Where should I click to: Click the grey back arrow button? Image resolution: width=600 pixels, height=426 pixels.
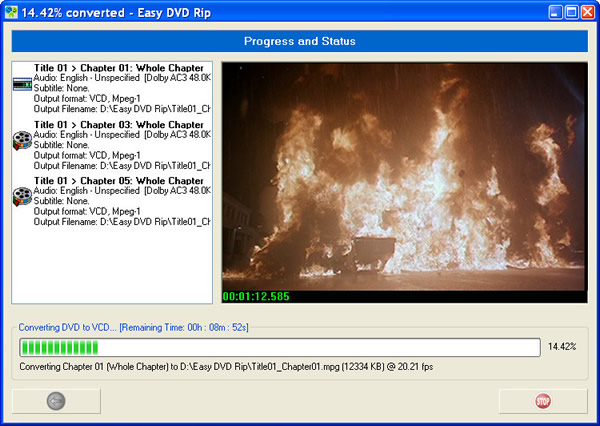click(56, 401)
